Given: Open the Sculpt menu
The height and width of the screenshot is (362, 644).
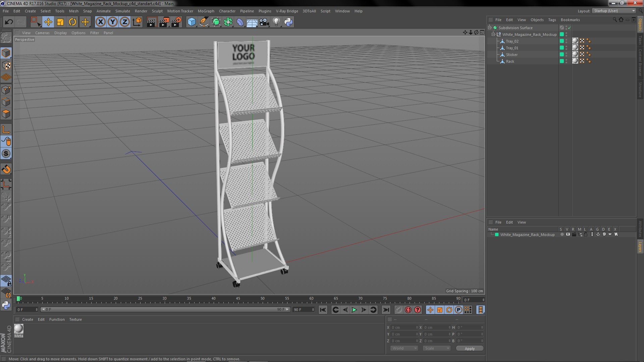Looking at the screenshot, I should click(x=157, y=11).
